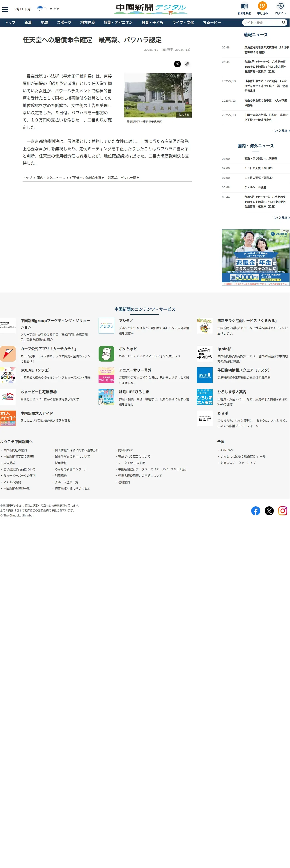The height and width of the screenshot is (868, 290).
Task: Click 47NEWS footer link
Action: (227, 450)
